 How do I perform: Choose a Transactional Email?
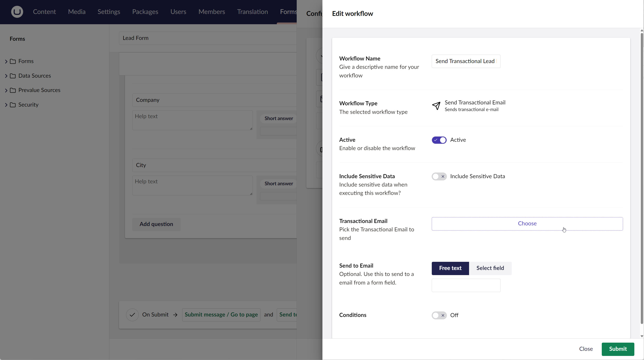[x=527, y=224]
